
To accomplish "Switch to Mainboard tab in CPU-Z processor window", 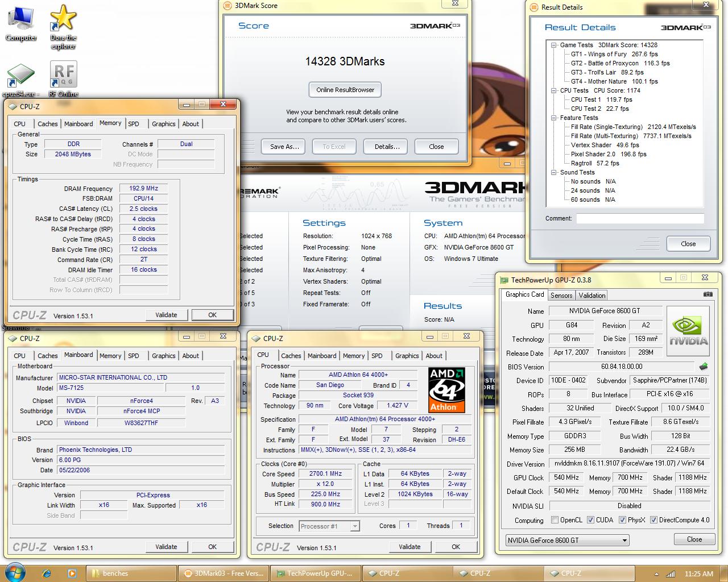I will 322,356.
